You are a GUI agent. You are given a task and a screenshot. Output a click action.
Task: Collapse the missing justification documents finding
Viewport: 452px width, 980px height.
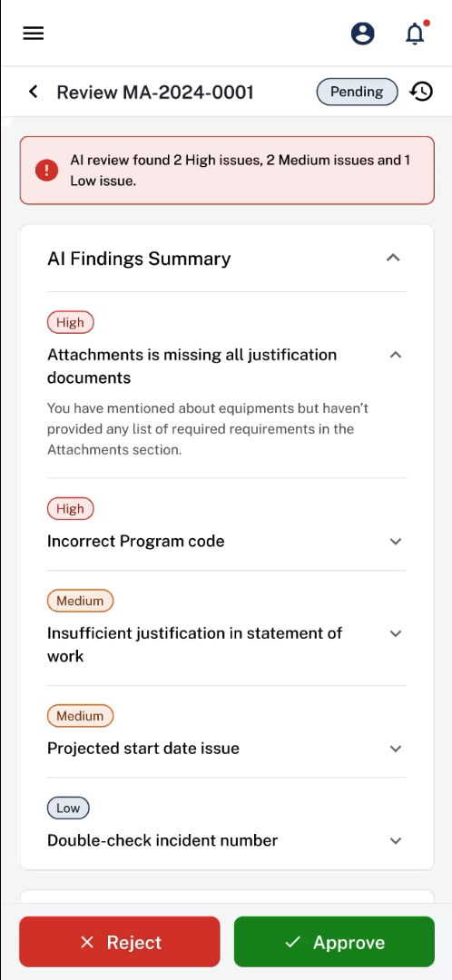[395, 355]
